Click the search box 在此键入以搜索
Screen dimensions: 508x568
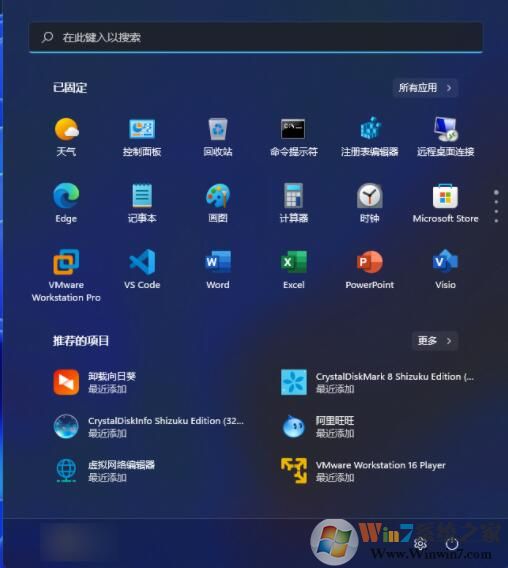pyautogui.click(x=256, y=37)
